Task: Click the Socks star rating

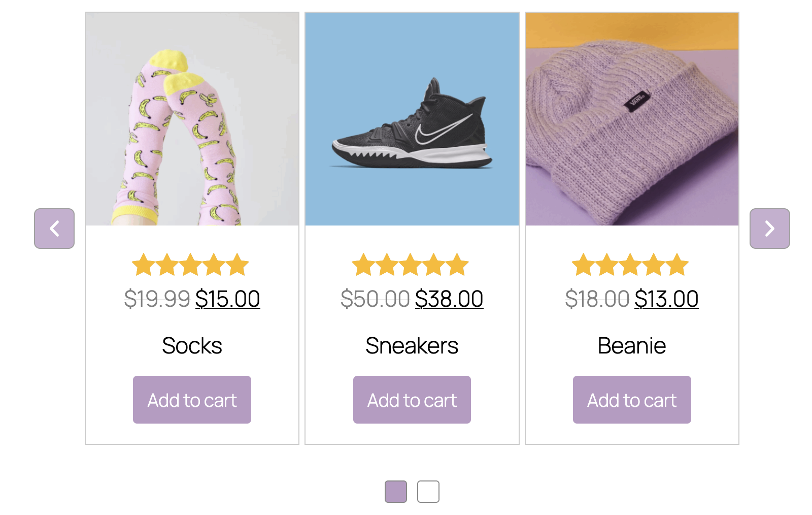Action: click(x=190, y=265)
